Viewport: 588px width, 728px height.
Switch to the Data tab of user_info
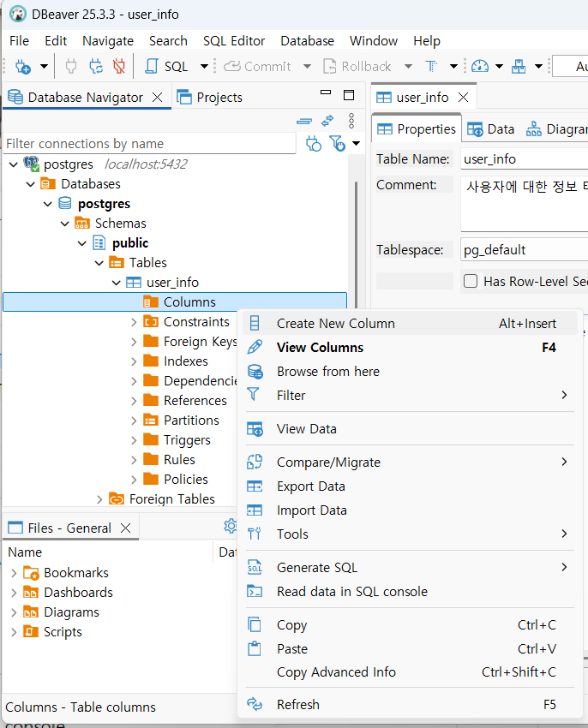point(491,129)
